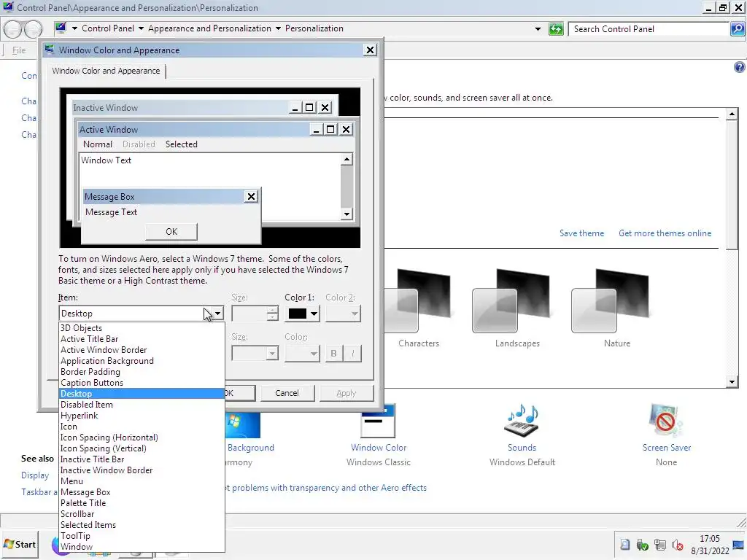Select the highlighted Desktop list entry
The image size is (747, 560).
[x=142, y=394]
